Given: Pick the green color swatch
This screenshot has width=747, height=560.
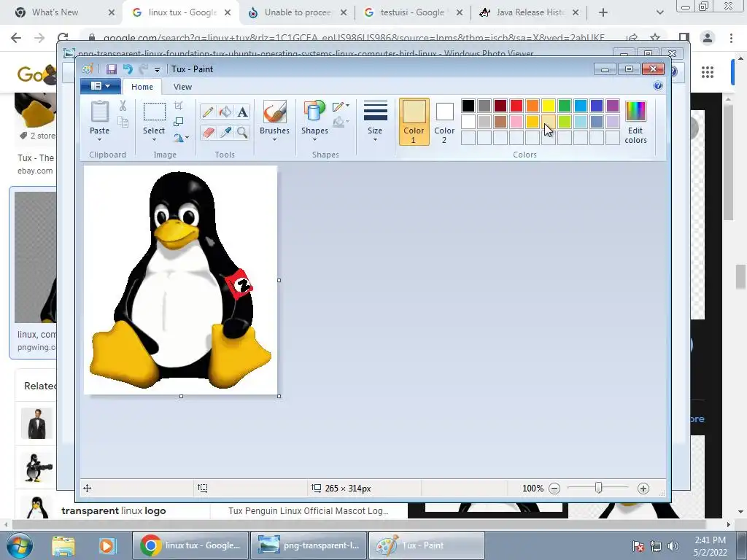Looking at the screenshot, I should coord(564,105).
